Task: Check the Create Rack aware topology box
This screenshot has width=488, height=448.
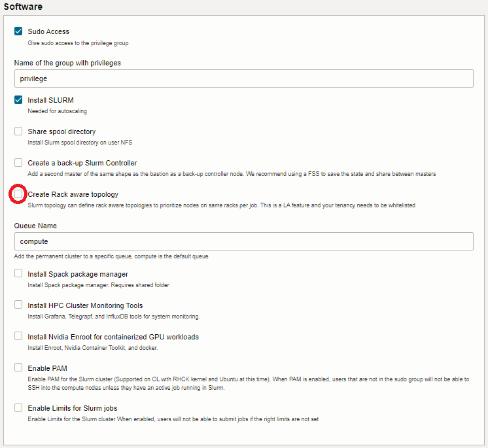Action: (x=18, y=194)
